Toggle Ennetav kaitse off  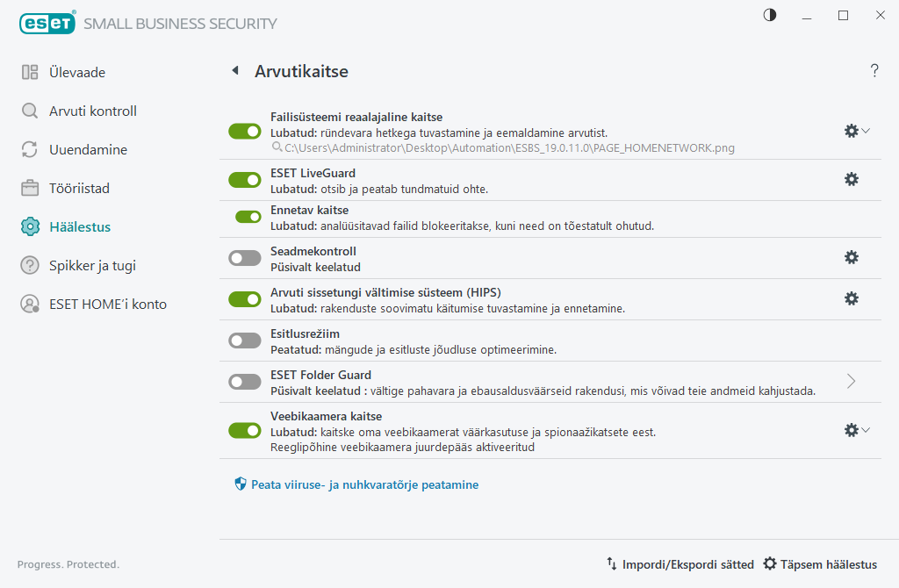point(248,217)
